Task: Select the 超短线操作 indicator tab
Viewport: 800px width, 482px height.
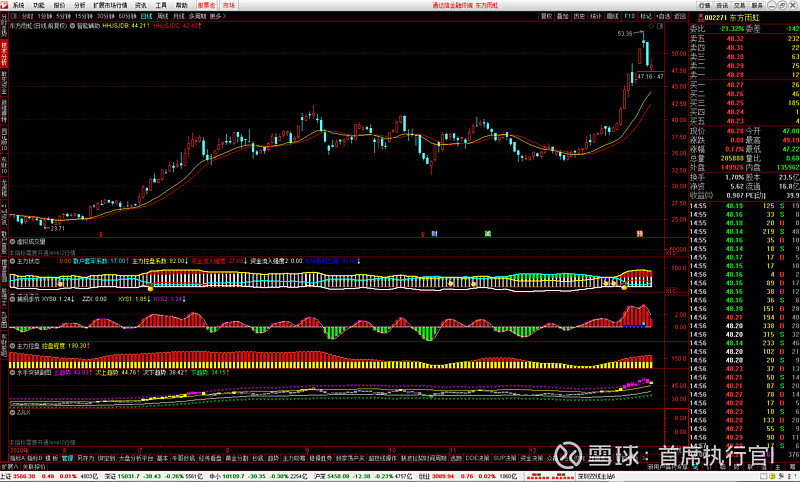Action: (382, 458)
